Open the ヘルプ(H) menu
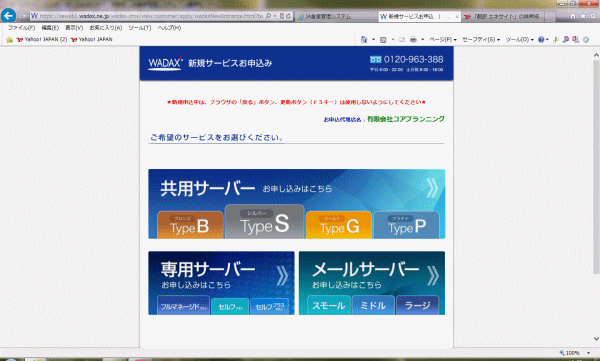The width and height of the screenshot is (600, 361). point(169,28)
